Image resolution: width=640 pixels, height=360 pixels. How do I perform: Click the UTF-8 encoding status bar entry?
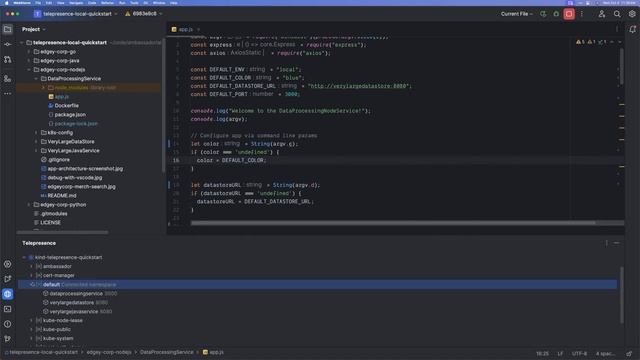pos(579,353)
